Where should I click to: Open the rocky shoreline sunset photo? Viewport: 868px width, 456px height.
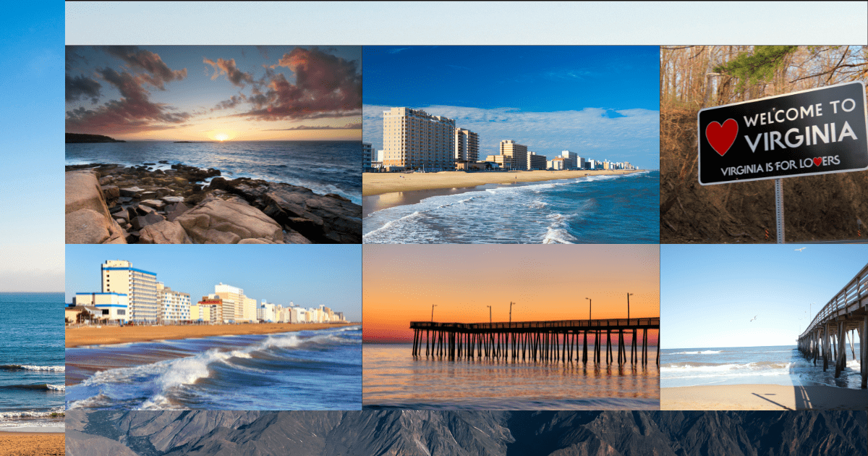click(x=213, y=145)
